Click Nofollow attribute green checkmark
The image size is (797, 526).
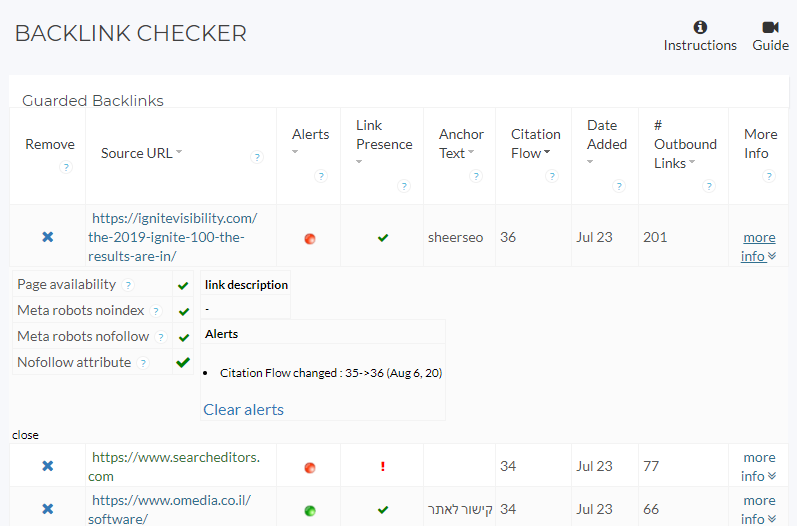coord(183,362)
